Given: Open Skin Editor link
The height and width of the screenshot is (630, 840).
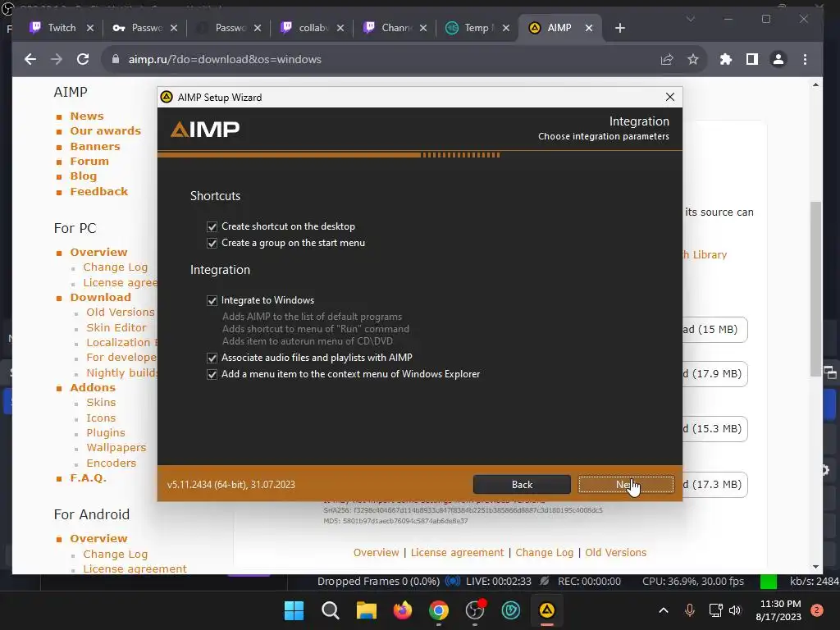Looking at the screenshot, I should coord(116,327).
